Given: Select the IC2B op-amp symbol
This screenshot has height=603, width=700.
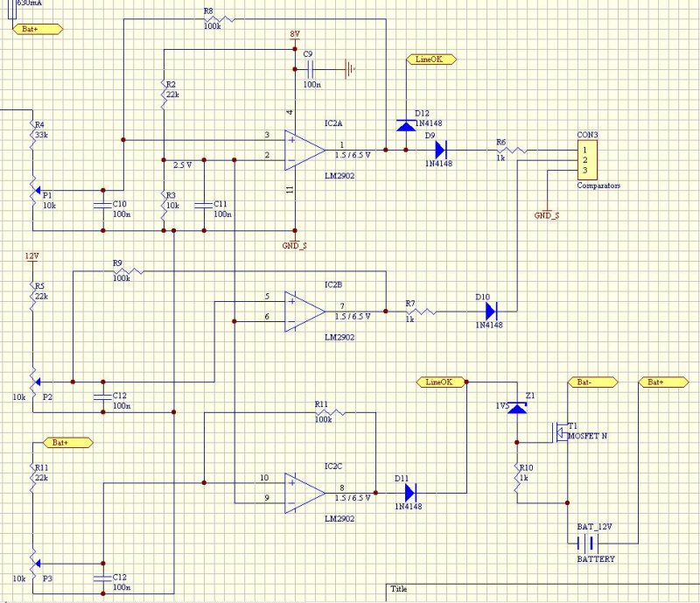Looking at the screenshot, I should [x=304, y=312].
